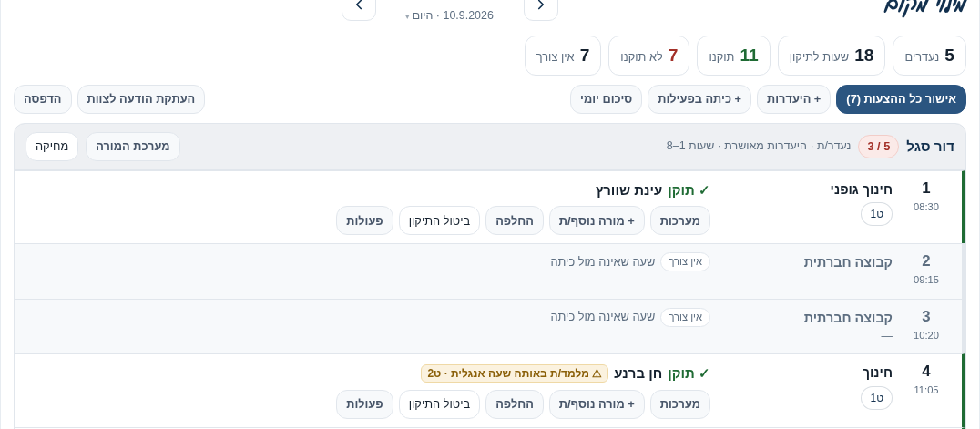Viewport: 980px width, 429px height.
Task: Open מערכת המורה for דור סגל
Action: [132, 147]
